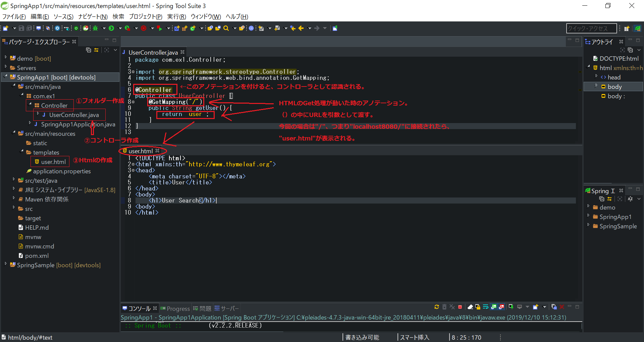Click the New Java Package icon
Image resolution: width=644 pixels, height=342 pixels.
pyautogui.click(x=184, y=28)
